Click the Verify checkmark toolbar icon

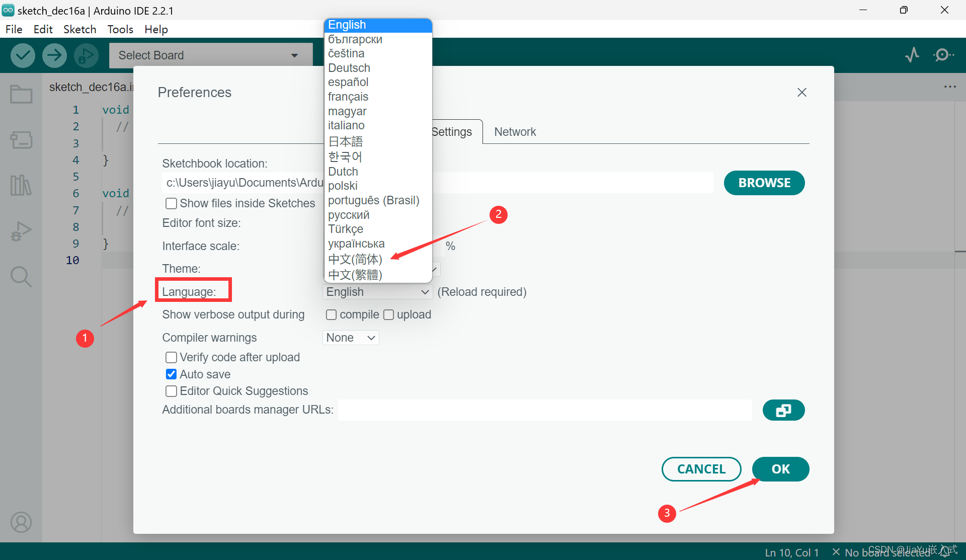[23, 55]
